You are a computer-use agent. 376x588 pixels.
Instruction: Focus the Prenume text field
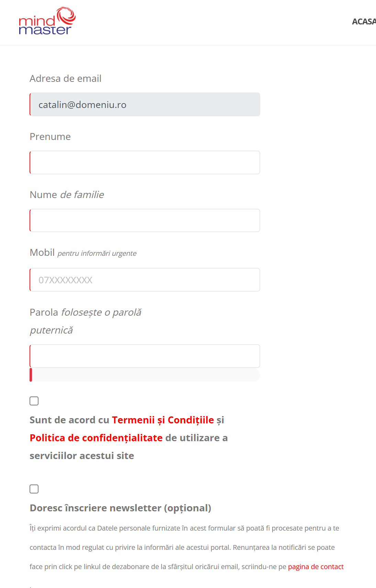tap(145, 163)
